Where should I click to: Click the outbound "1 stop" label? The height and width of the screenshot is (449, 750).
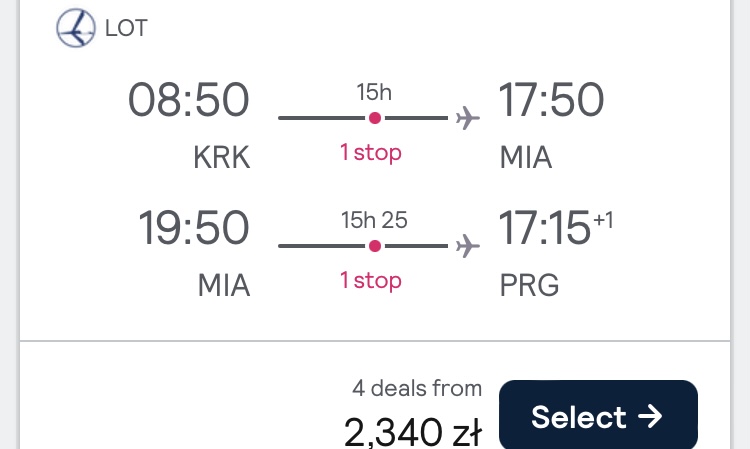371,153
